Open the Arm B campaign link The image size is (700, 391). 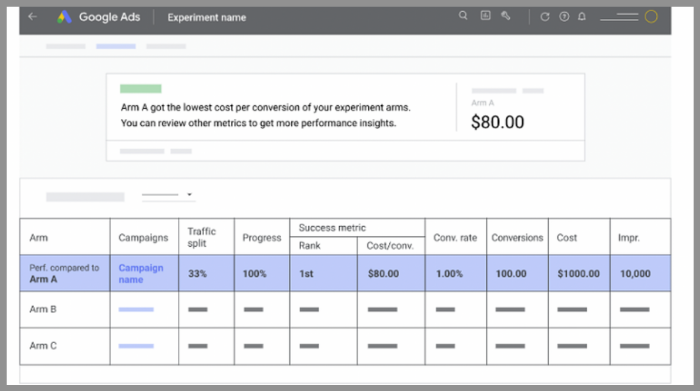[x=136, y=309]
